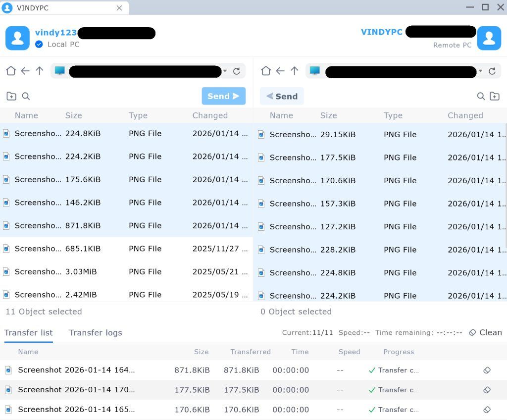Expand the local path dropdown arrow
Screen dimensions: 507x420
click(x=225, y=71)
